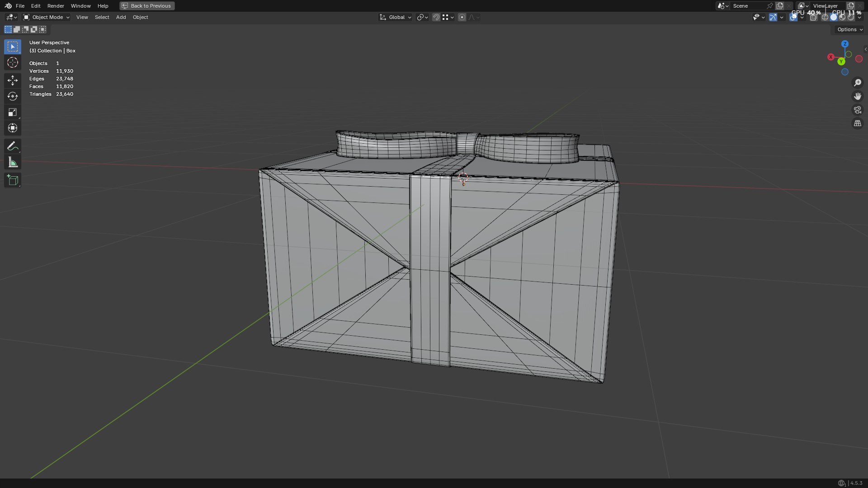Image resolution: width=868 pixels, height=488 pixels.
Task: Activate the 3D Cursor tool
Action: pos(13,62)
